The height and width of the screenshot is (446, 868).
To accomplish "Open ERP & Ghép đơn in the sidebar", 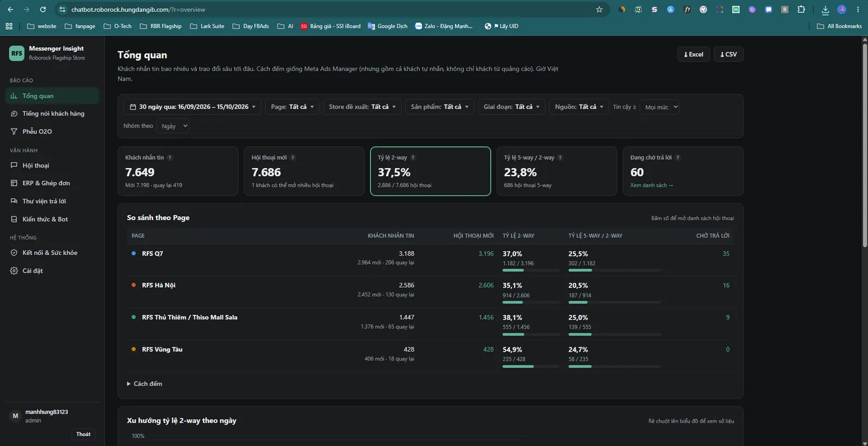I will pyautogui.click(x=52, y=183).
